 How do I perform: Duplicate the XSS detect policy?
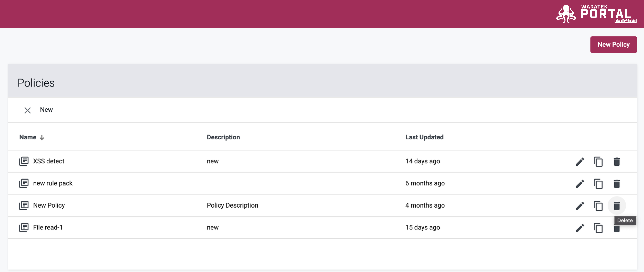tap(598, 161)
